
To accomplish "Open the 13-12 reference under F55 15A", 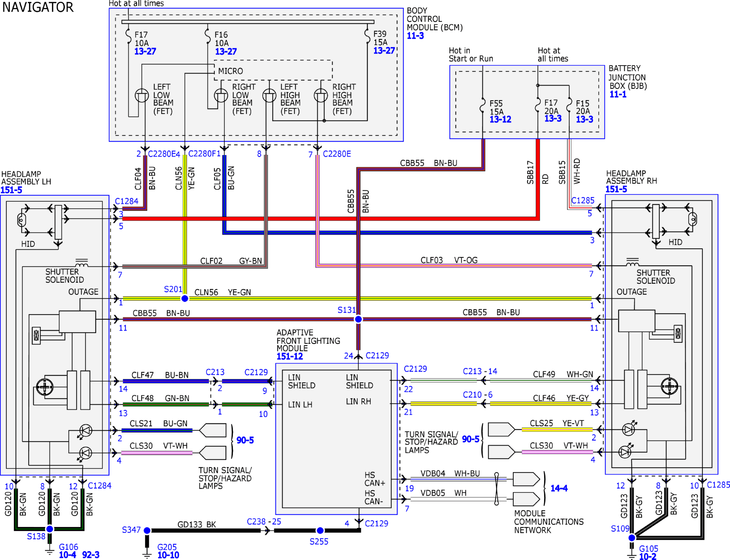I will pyautogui.click(x=500, y=119).
